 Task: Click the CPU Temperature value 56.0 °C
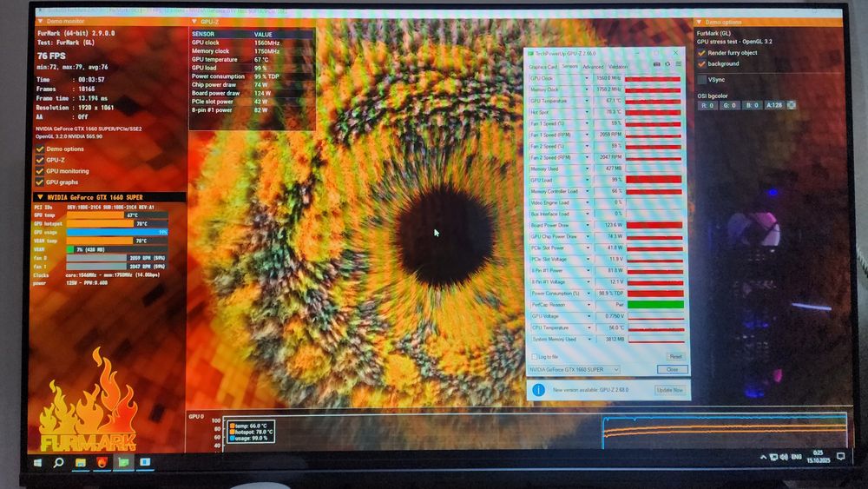click(616, 327)
